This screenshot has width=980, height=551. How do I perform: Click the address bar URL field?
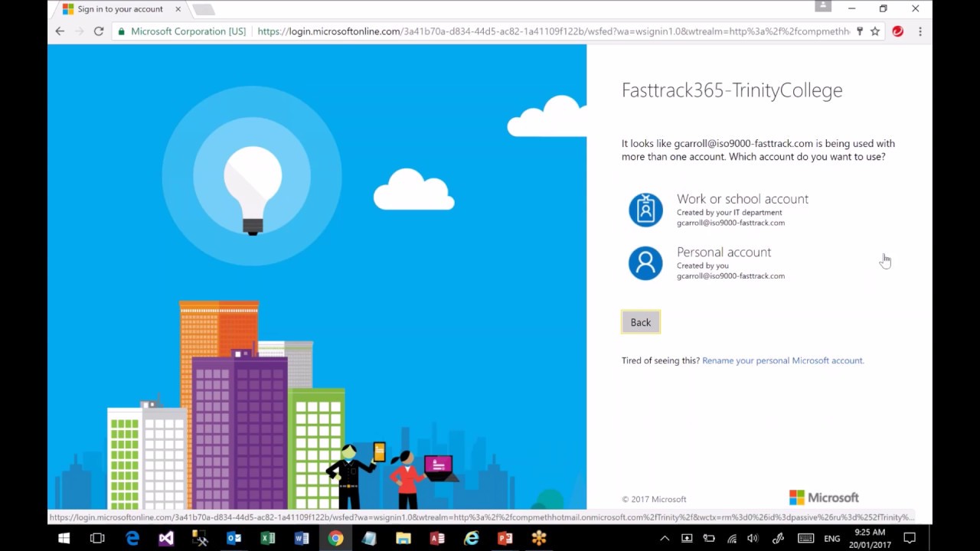tap(553, 31)
